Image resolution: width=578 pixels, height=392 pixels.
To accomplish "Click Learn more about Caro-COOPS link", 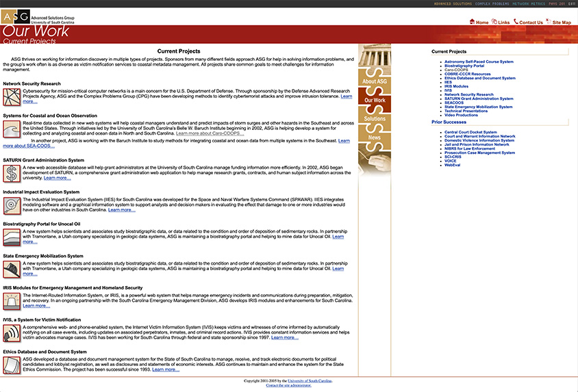I will [x=210, y=133].
